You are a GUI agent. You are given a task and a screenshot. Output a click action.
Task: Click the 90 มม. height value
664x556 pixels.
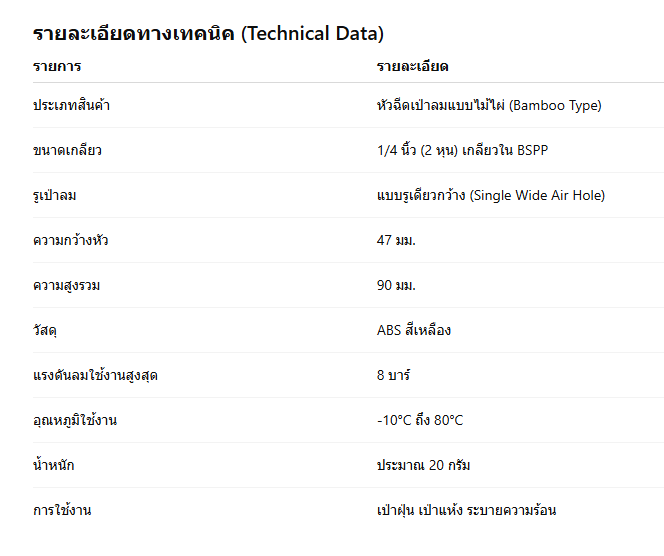[396, 285]
